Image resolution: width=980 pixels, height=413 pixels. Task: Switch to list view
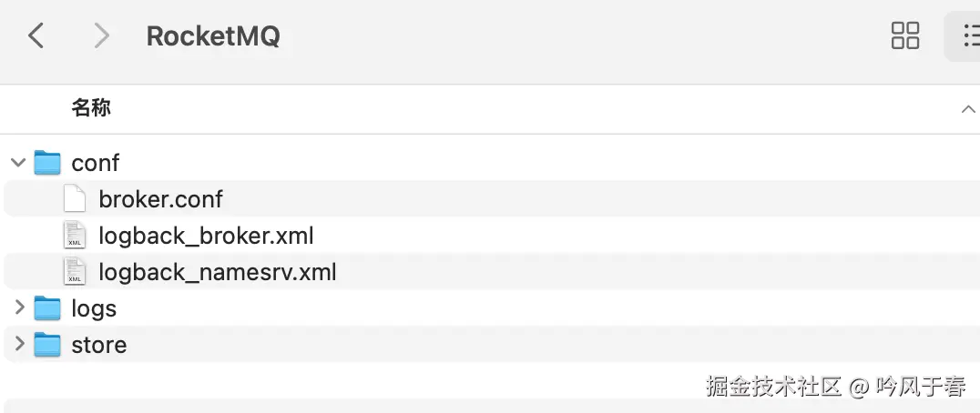tap(969, 36)
